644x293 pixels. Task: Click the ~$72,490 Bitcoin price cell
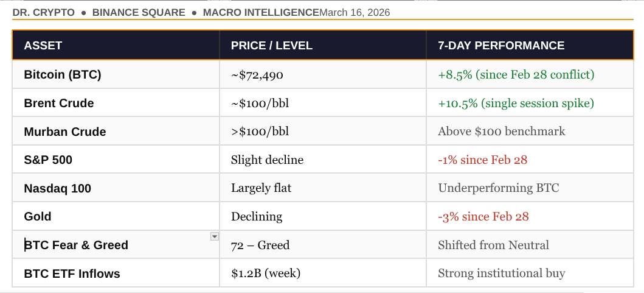point(257,75)
